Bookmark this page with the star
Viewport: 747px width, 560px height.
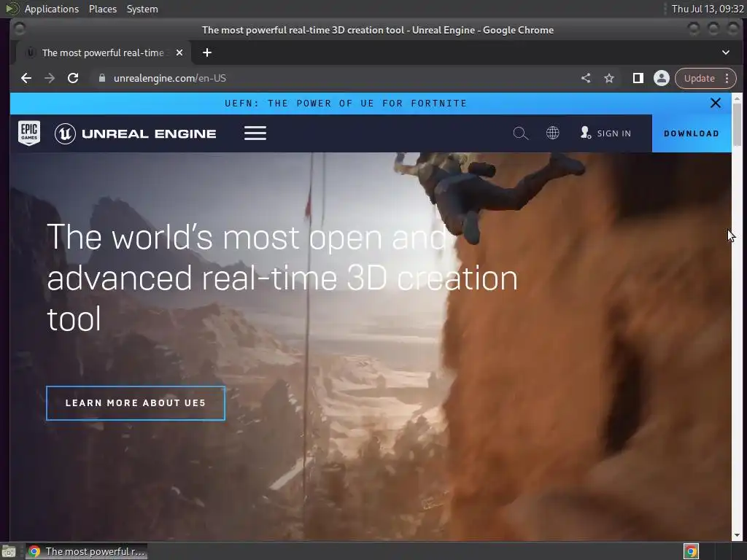tap(609, 78)
